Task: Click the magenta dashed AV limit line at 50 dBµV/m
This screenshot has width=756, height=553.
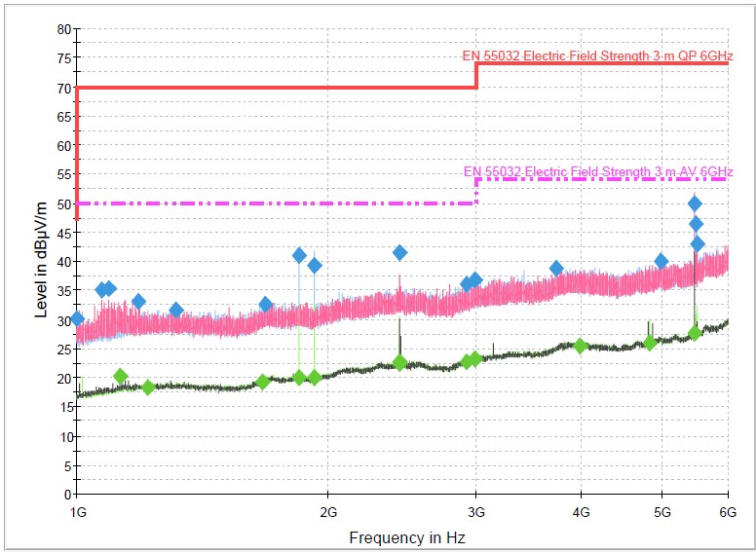Action: tap(273, 203)
